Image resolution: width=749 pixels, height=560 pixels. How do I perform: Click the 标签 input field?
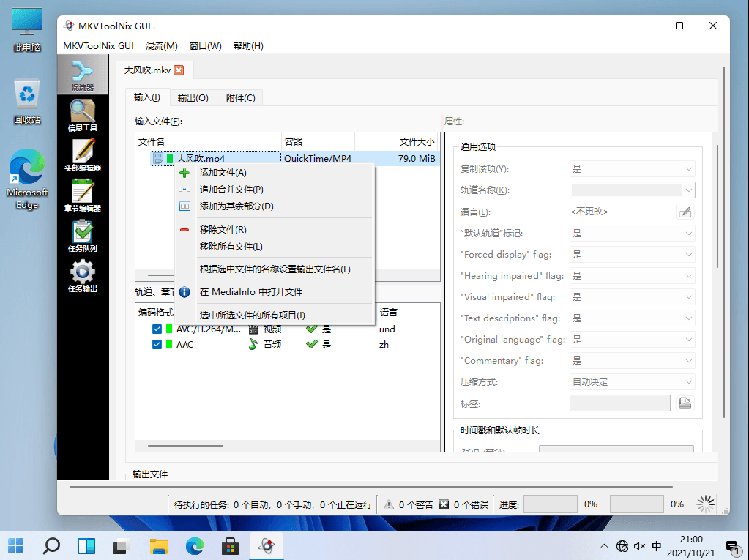[620, 403]
